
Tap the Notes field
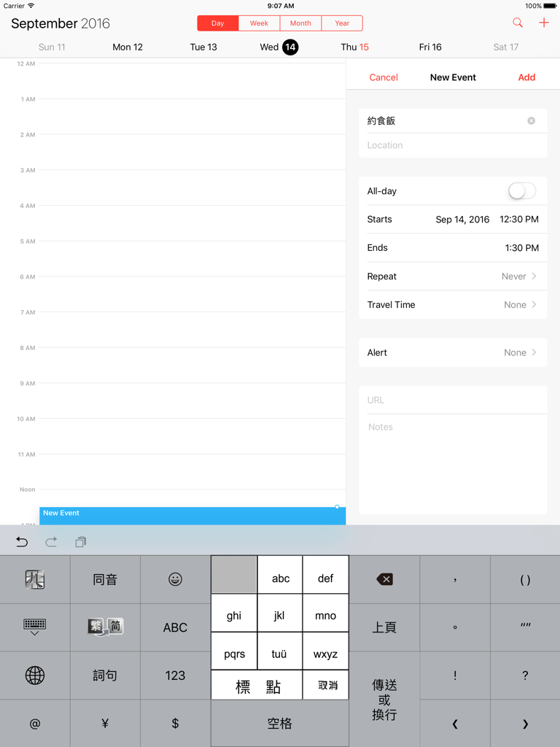[453, 464]
